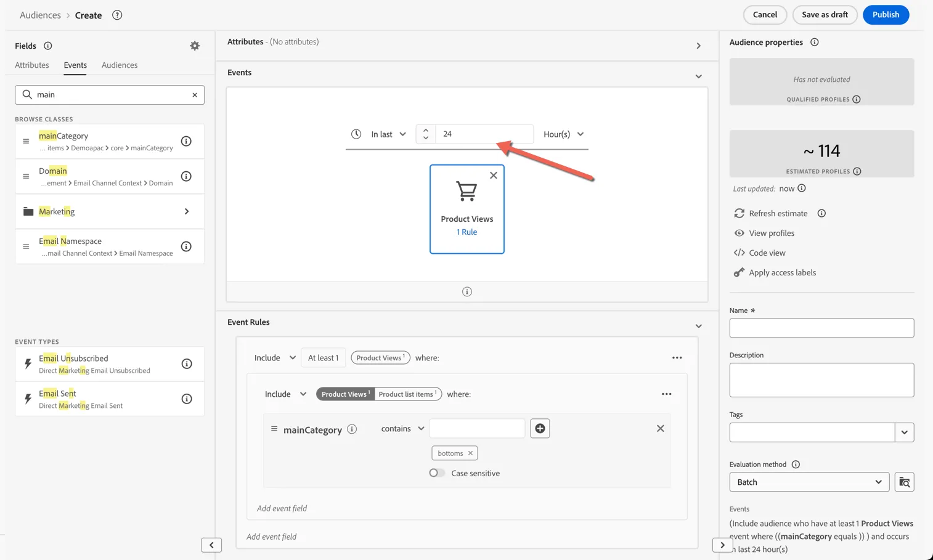This screenshot has height=560, width=933.
Task: Show info for Last updated time
Action: tap(802, 189)
